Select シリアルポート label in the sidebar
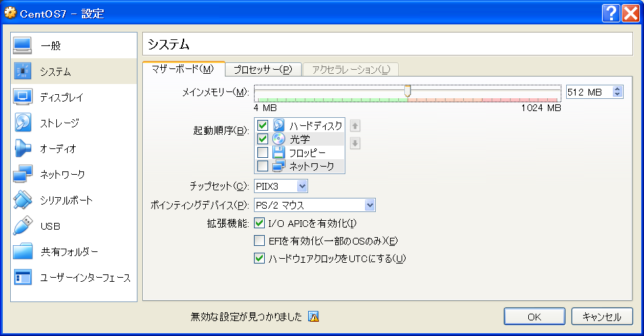644x336 pixels. (66, 200)
